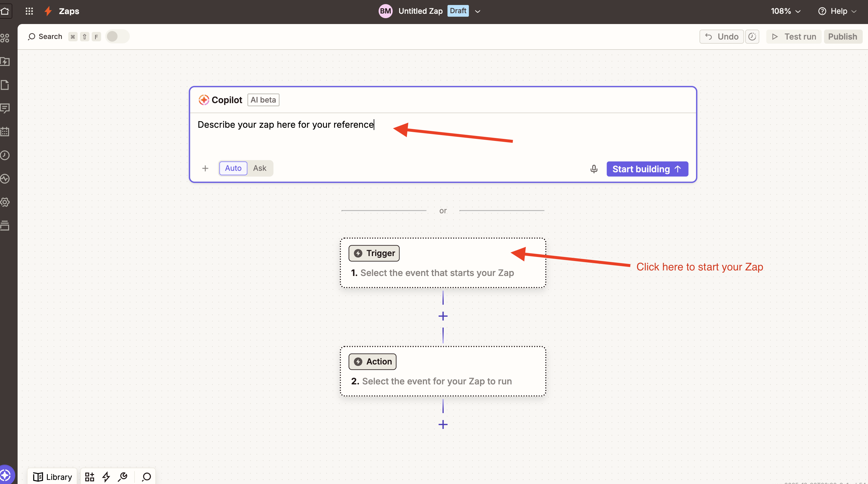
Task: Open calendar icon in left sidebar
Action: coord(5,132)
